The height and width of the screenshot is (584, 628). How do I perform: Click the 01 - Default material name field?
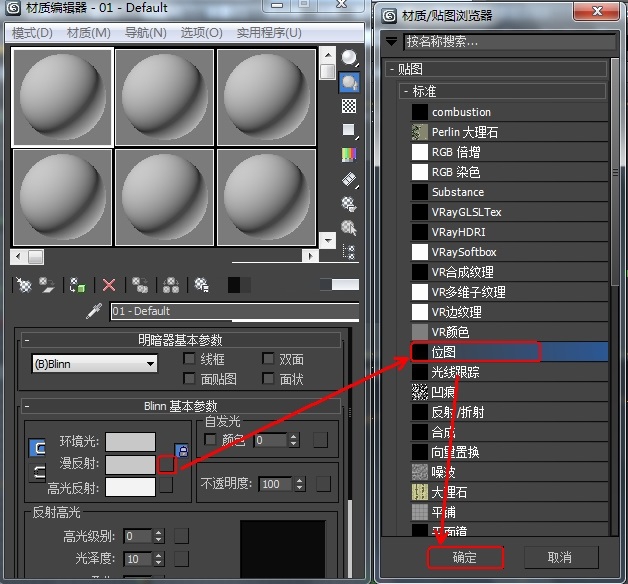coord(235,311)
